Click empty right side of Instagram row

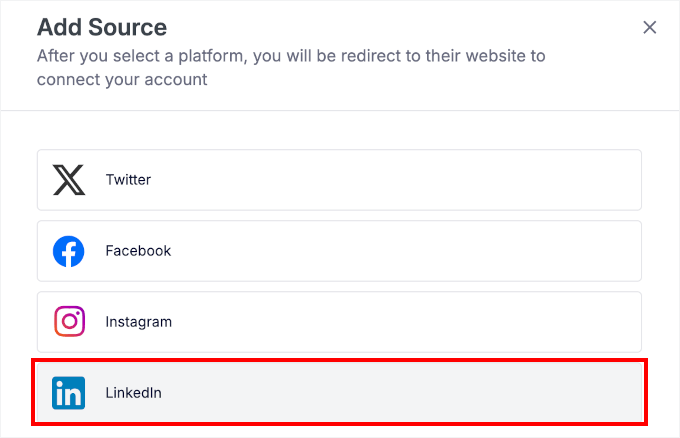point(520,322)
